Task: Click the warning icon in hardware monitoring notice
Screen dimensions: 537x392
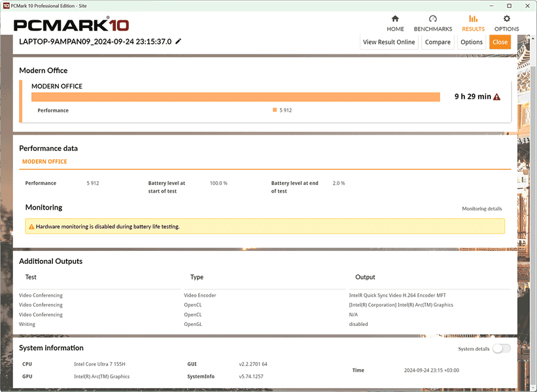Action: click(x=31, y=227)
